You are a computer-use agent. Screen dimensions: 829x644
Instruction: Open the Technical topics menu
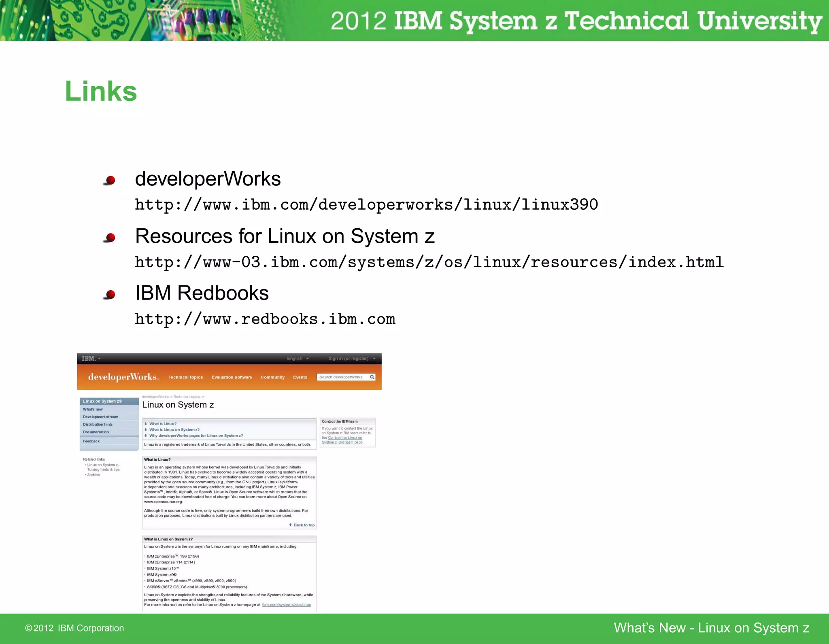pyautogui.click(x=185, y=377)
